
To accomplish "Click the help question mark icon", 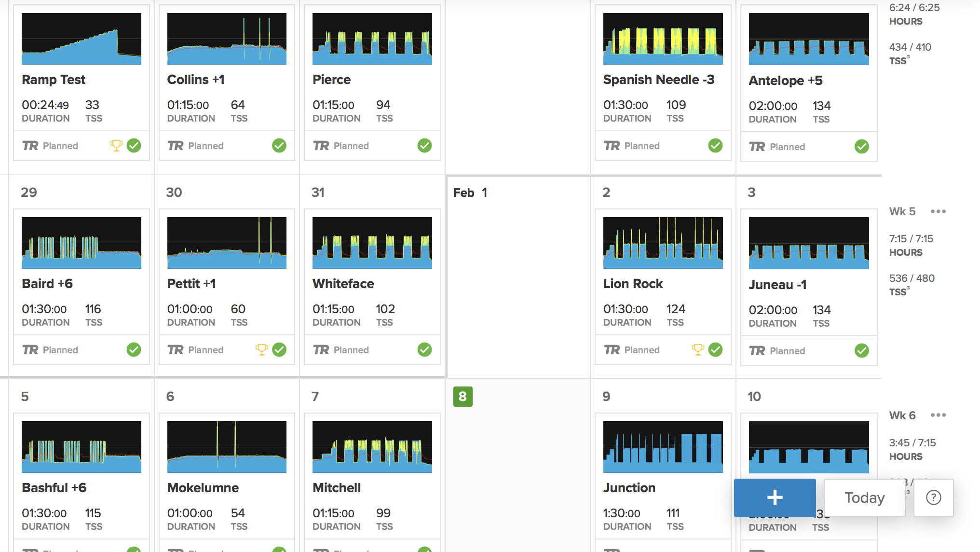I will 933,497.
